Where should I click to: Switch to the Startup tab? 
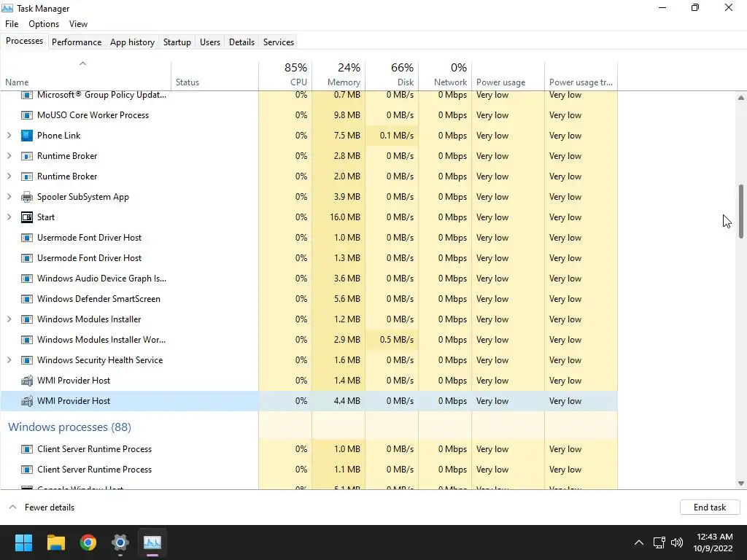[x=177, y=42]
